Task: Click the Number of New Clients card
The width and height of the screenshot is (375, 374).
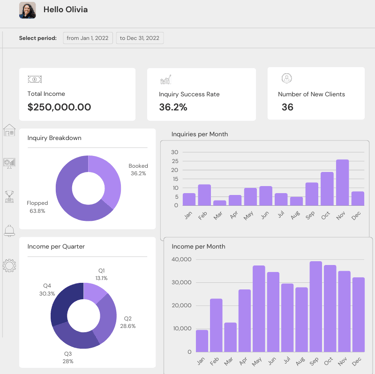Action: point(316,94)
